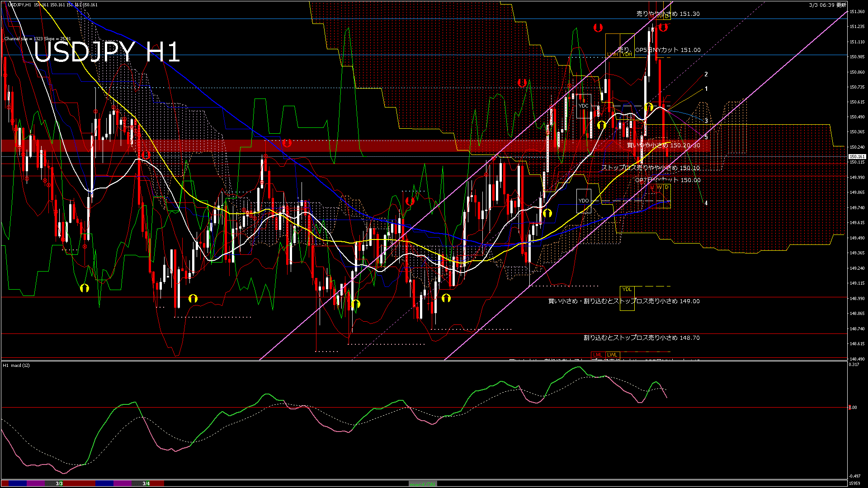Image resolution: width=868 pixels, height=488 pixels.
Task: Click the 3/4 date marker on session bar
Action: pyautogui.click(x=146, y=483)
